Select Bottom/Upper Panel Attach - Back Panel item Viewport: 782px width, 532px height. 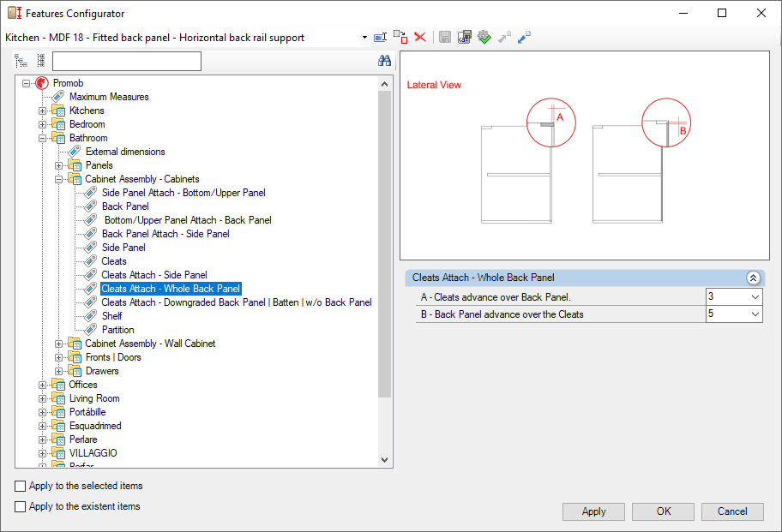(188, 220)
